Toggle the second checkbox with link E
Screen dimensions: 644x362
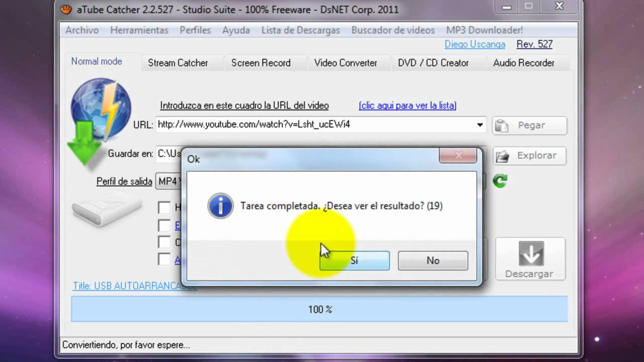[x=164, y=225]
